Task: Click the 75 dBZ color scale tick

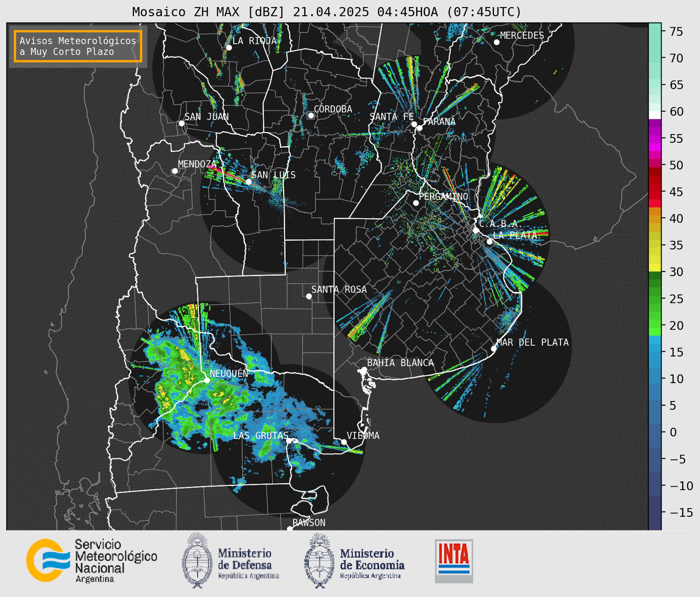Action: point(676,32)
